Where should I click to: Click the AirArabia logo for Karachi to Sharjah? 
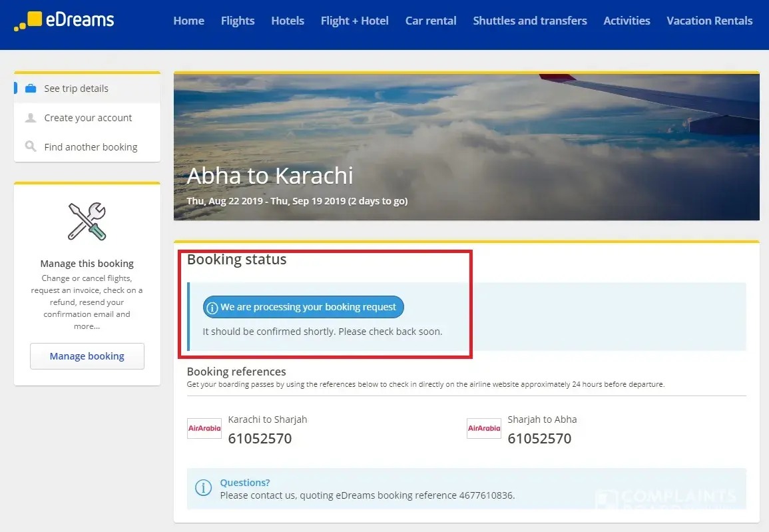coord(204,429)
